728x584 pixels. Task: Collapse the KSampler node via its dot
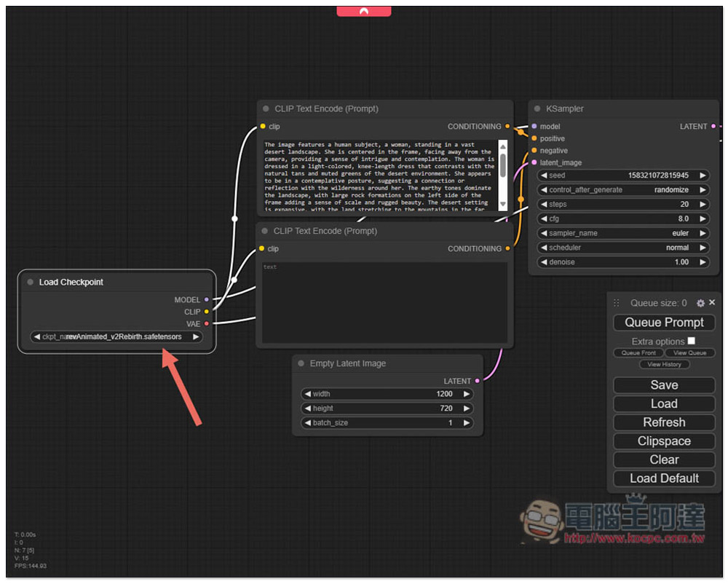click(x=537, y=108)
